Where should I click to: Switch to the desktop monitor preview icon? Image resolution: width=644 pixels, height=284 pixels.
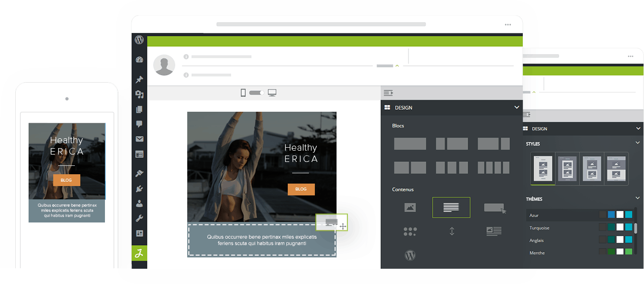[272, 93]
